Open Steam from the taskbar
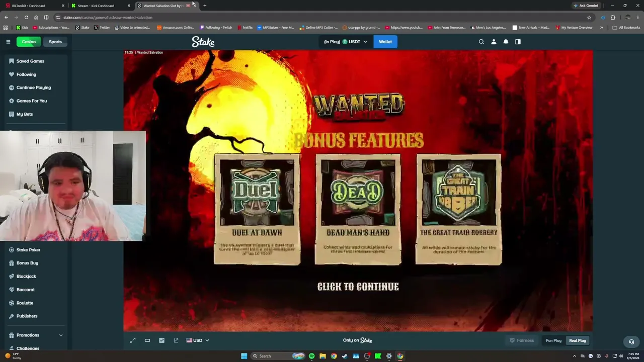The image size is (644, 362). [x=345, y=356]
